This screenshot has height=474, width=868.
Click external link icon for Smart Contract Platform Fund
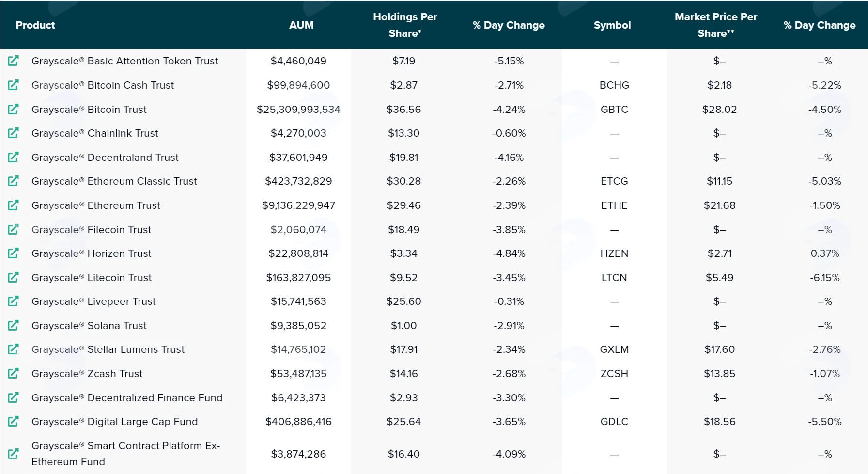tap(14, 454)
